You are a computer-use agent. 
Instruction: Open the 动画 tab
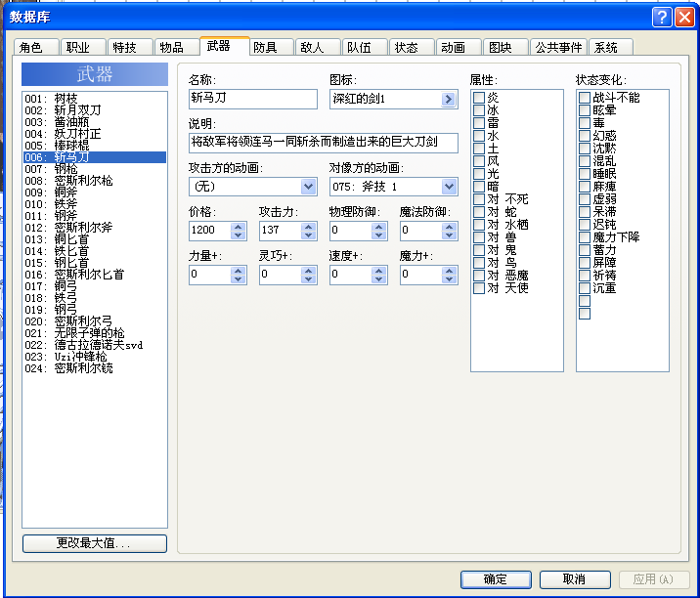pyautogui.click(x=459, y=47)
